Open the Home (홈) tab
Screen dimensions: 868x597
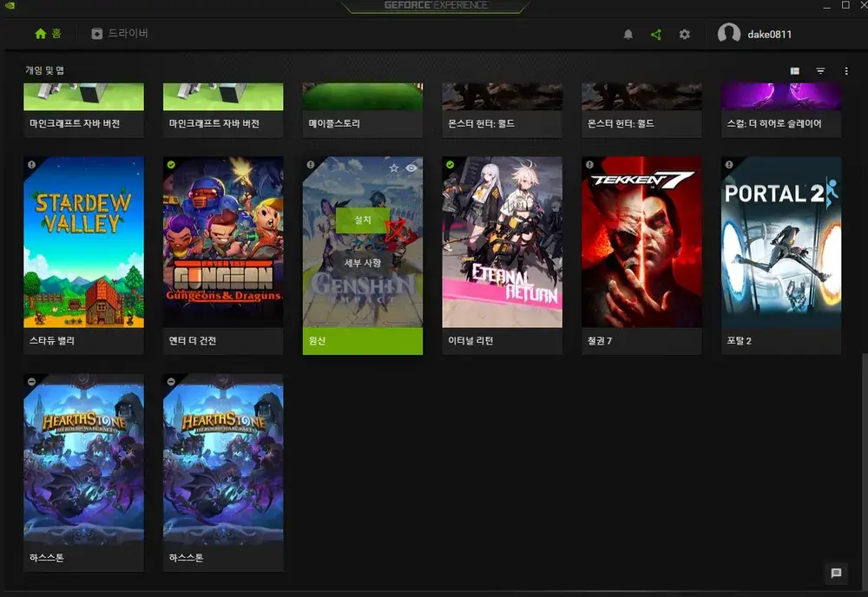click(48, 34)
